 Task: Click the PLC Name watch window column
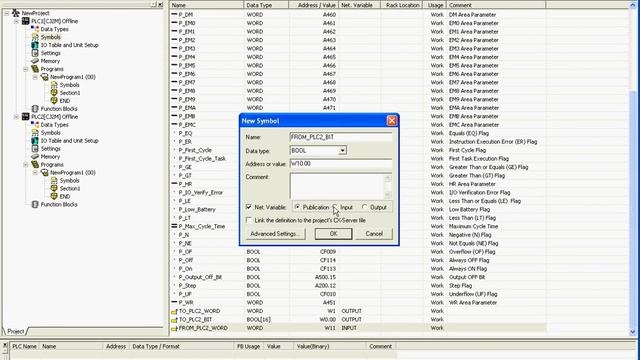[24, 346]
